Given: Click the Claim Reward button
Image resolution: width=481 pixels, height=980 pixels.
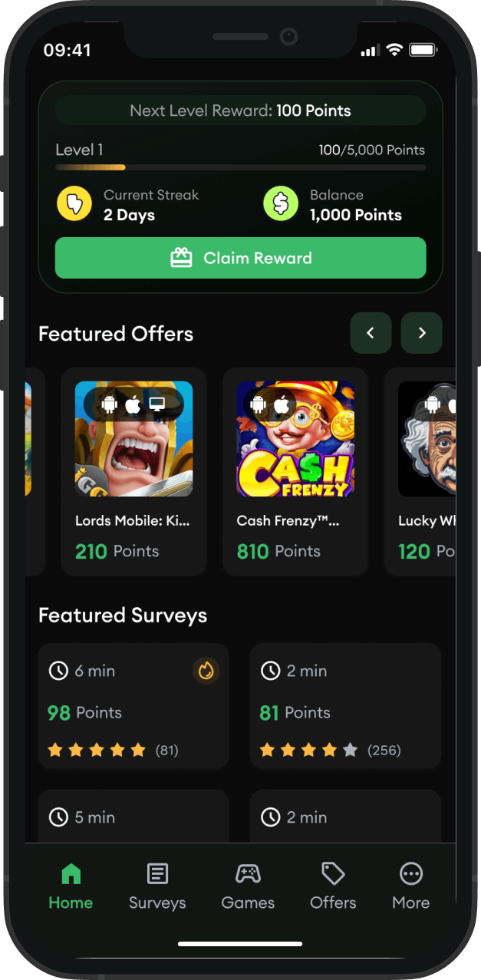Looking at the screenshot, I should click(x=240, y=258).
